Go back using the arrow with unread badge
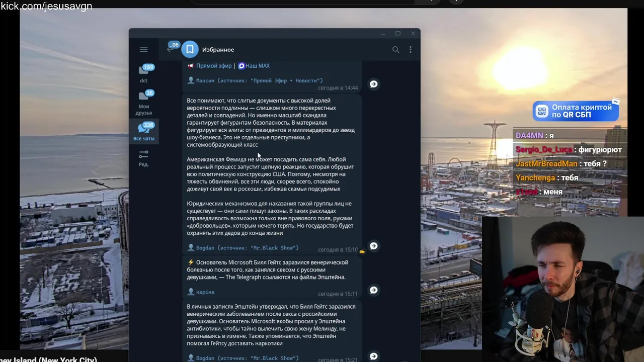Screen dimensions: 644x362 pos(171,49)
